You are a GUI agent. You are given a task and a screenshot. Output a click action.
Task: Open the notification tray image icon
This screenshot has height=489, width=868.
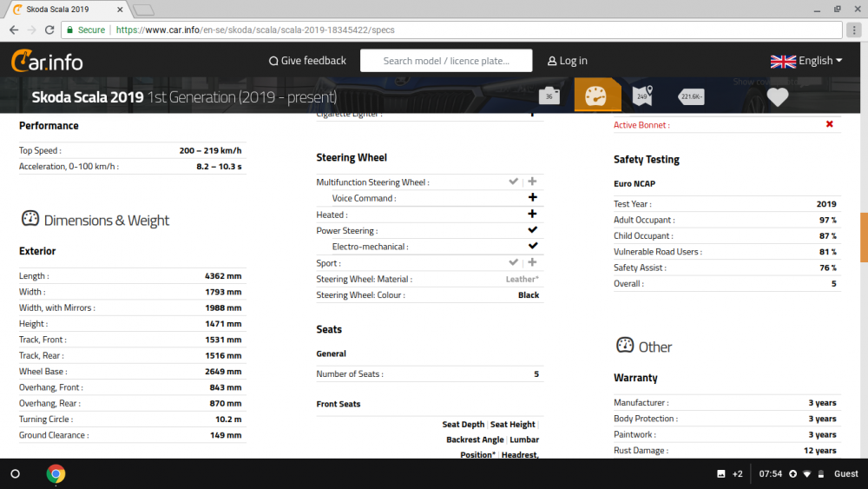(720, 474)
